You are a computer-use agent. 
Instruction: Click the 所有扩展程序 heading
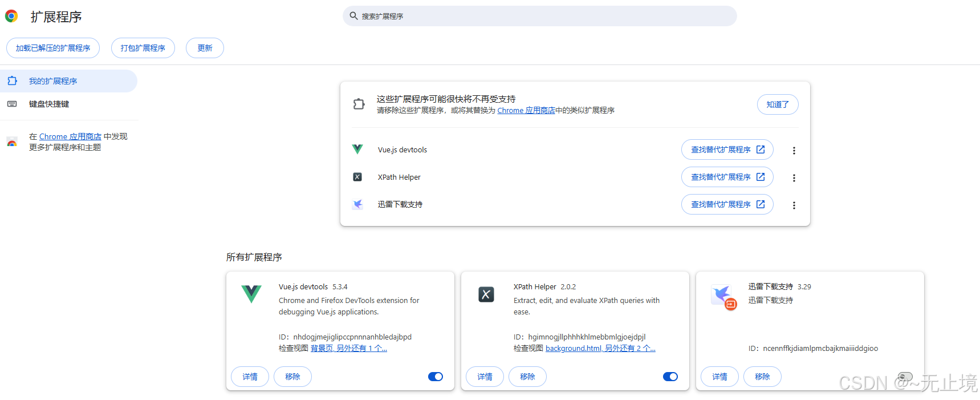pos(254,257)
